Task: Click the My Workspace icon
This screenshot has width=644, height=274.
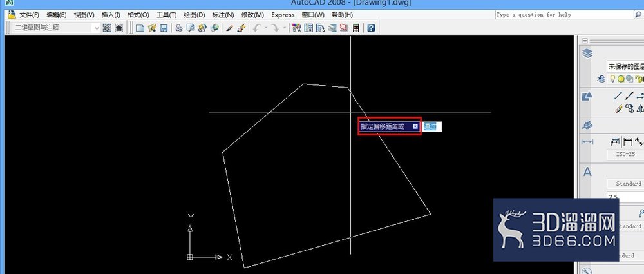Action: click(118, 28)
